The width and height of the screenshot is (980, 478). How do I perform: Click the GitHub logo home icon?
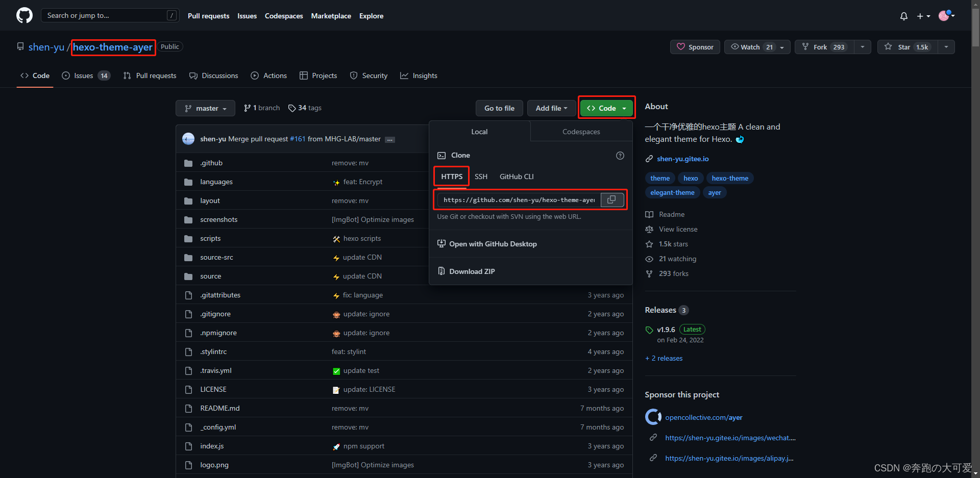click(x=24, y=16)
